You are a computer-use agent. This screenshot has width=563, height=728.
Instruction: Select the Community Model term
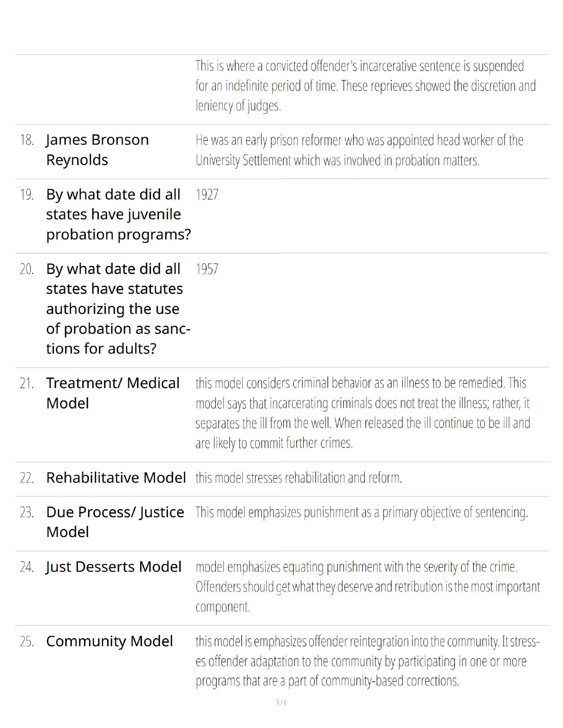[109, 641]
